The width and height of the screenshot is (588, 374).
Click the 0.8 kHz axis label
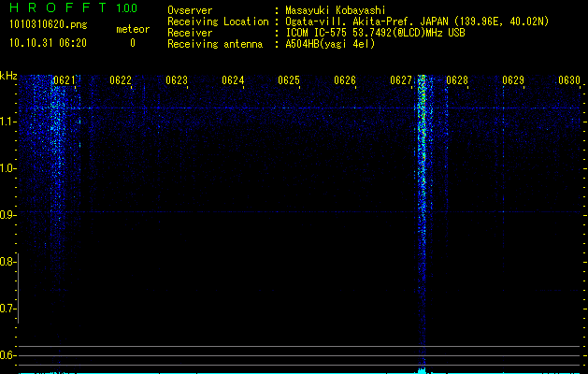(7, 262)
